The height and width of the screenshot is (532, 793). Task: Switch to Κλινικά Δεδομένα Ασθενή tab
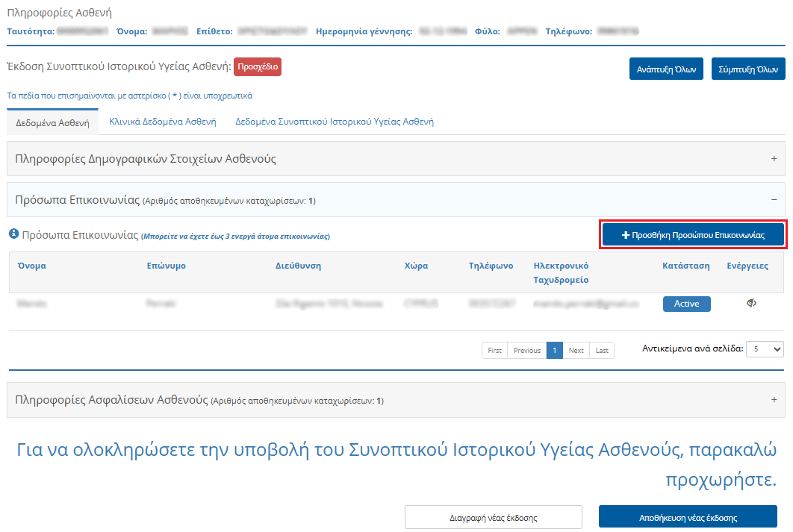(x=162, y=122)
